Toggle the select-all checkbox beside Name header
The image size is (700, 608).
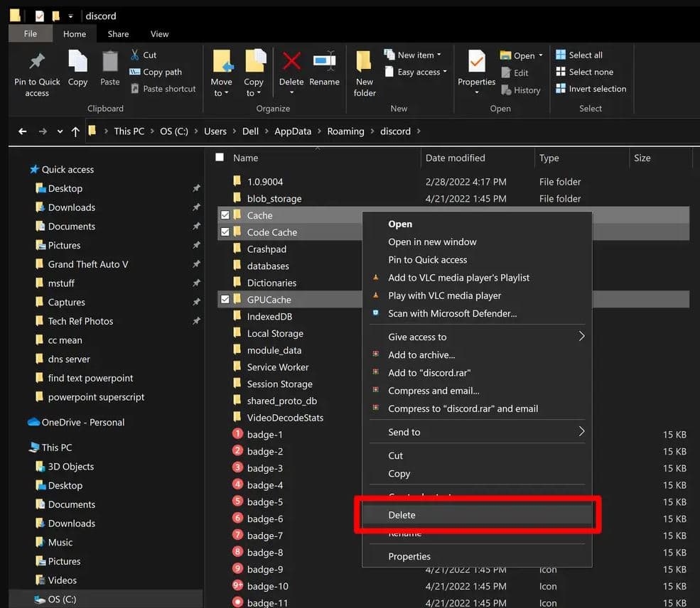point(220,157)
